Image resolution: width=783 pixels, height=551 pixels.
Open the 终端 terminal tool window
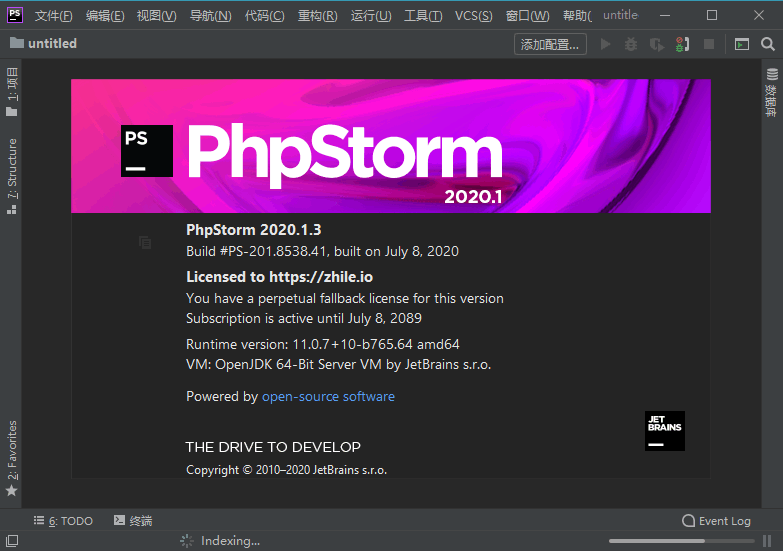(133, 521)
